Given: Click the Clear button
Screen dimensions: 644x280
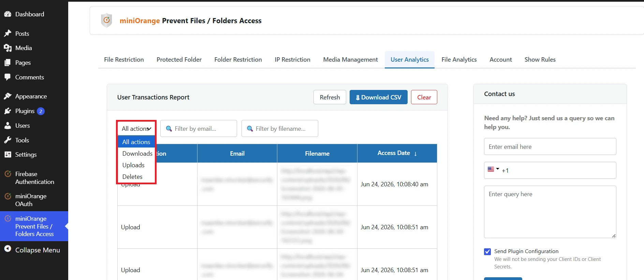Looking at the screenshot, I should click(x=424, y=97).
